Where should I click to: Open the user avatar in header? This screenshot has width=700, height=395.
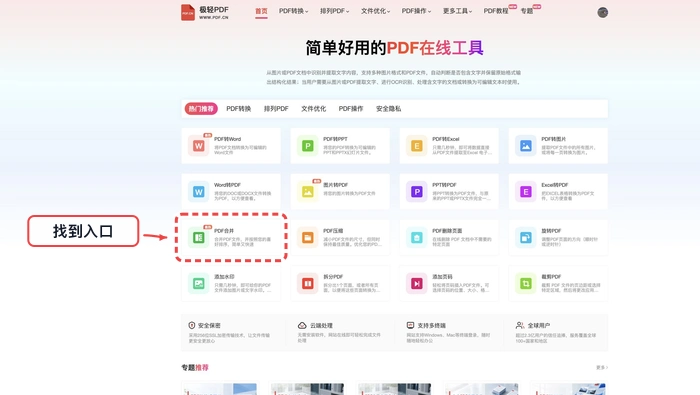[603, 12]
